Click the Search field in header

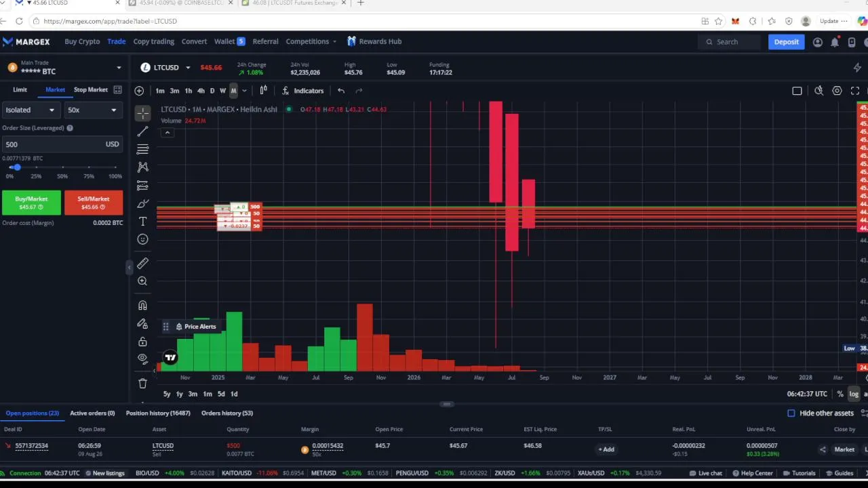(x=730, y=42)
